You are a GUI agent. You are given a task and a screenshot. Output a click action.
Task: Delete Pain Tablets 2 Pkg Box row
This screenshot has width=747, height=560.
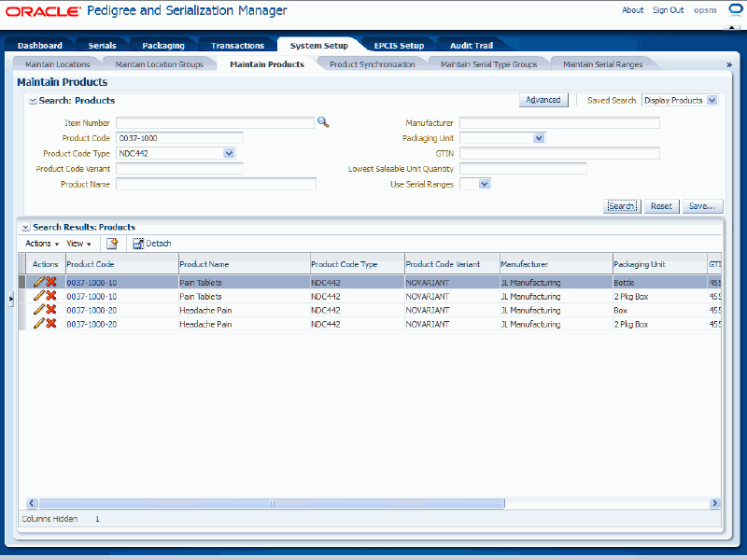[x=51, y=296]
